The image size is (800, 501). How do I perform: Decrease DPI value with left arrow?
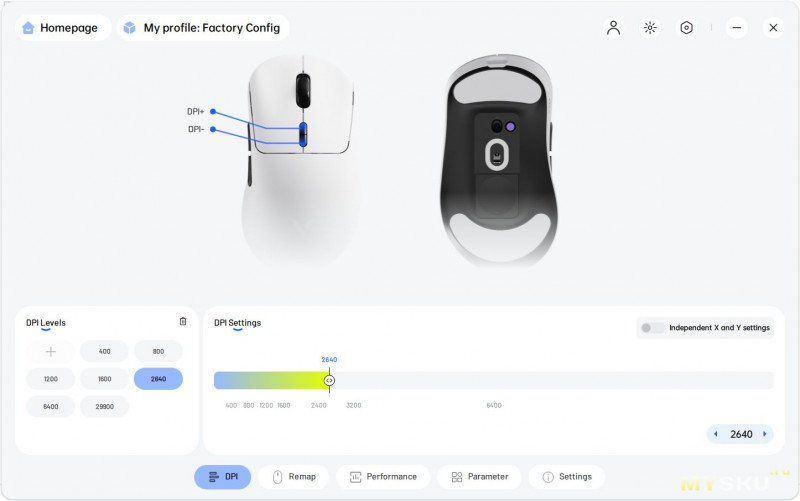coord(716,434)
